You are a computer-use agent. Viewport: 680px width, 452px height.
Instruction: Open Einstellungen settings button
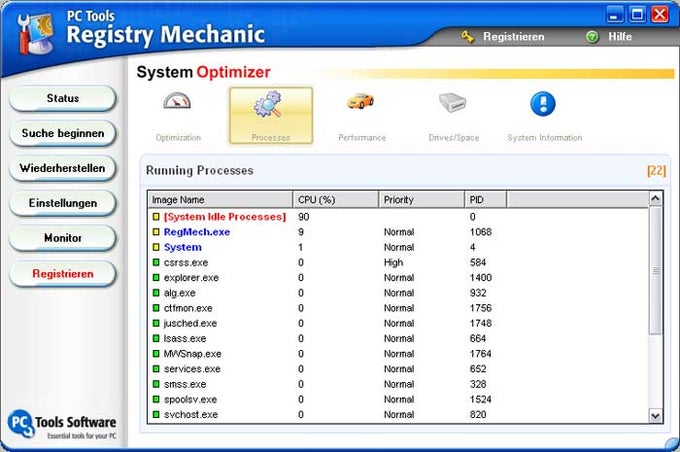(x=63, y=203)
